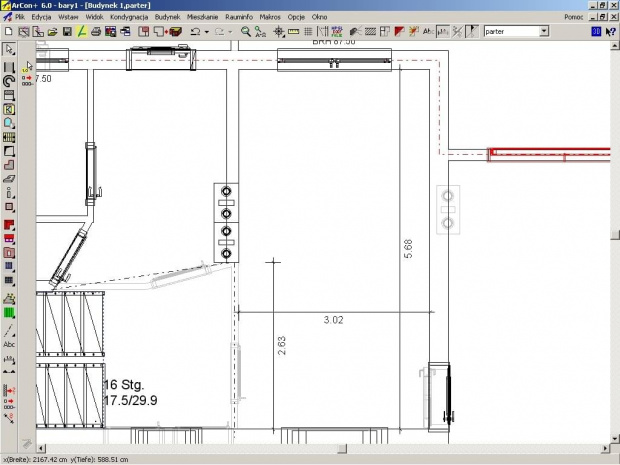The width and height of the screenshot is (620, 465).
Task: Click the red color fill tool in left sidebar
Action: 9,225
